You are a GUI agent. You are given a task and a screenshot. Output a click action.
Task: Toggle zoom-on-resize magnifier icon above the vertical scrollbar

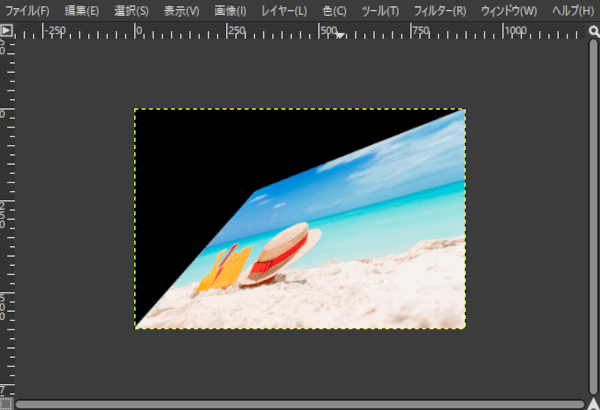(x=592, y=31)
